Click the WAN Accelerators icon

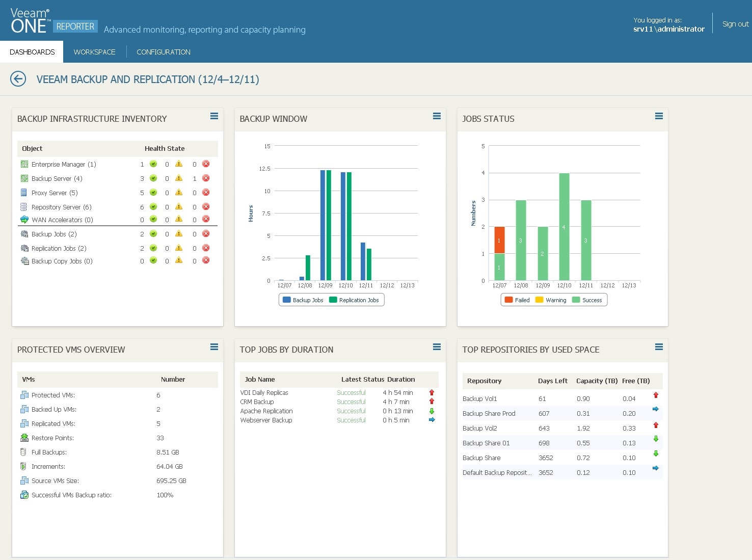click(24, 220)
